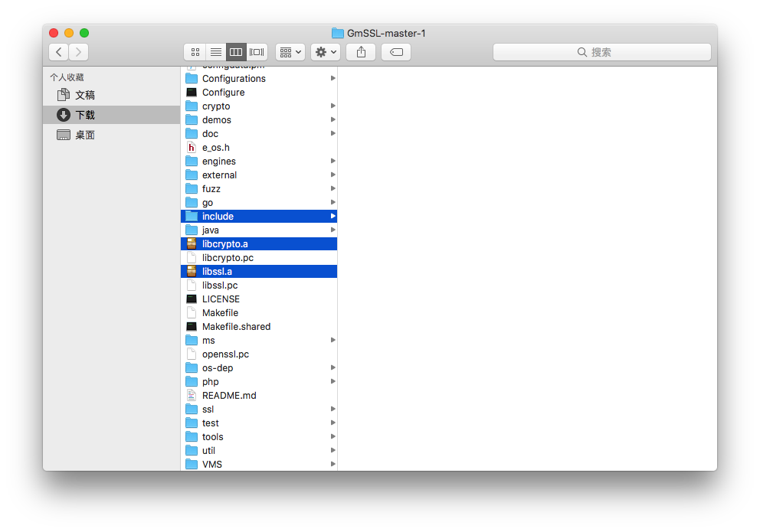This screenshot has width=760, height=532.
Task: Click the documents icon beside 文稿
Action: click(64, 95)
